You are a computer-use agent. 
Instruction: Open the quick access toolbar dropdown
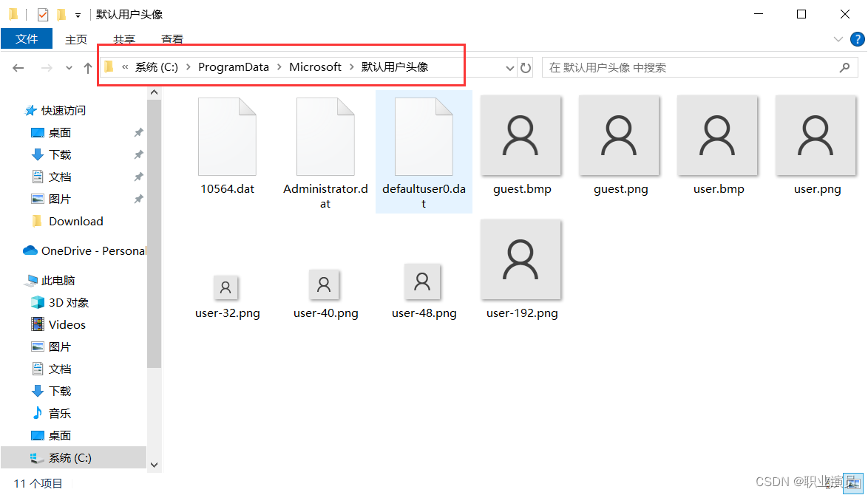pos(78,15)
